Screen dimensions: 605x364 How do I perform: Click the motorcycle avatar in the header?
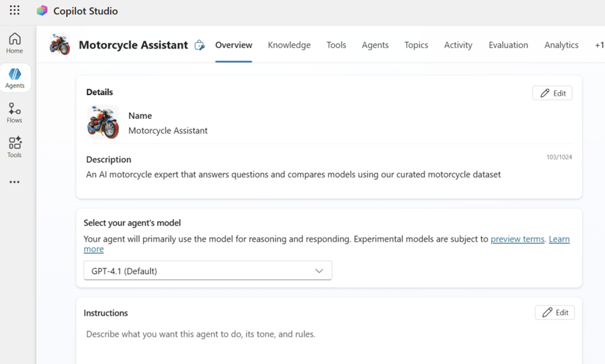[x=60, y=45]
